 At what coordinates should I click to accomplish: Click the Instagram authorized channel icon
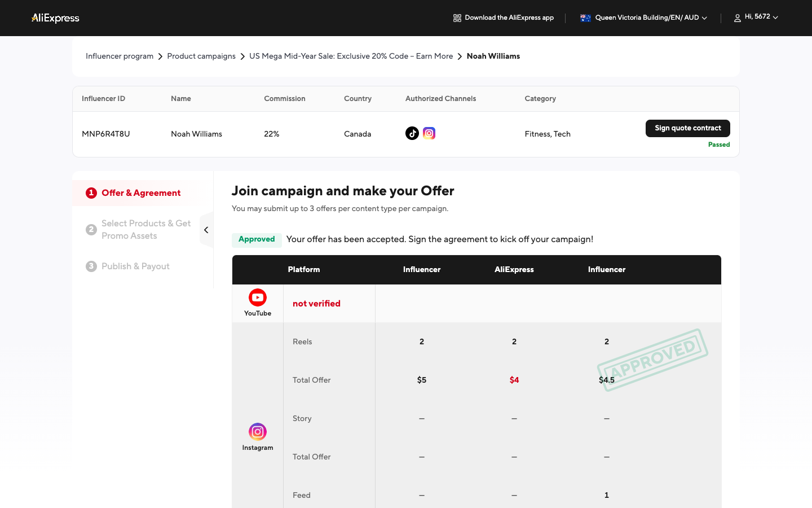point(429,133)
